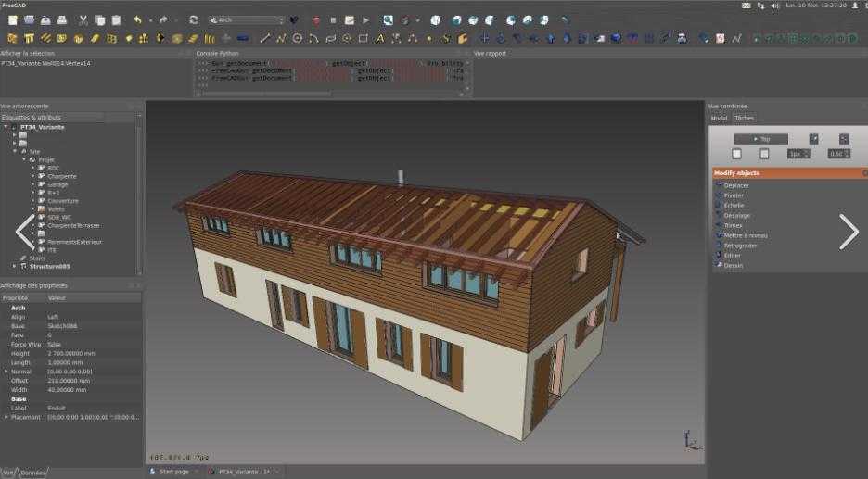Screen dimensions: 868x479
Task: Click Mettre à niveau in Modify objects
Action: (745, 235)
